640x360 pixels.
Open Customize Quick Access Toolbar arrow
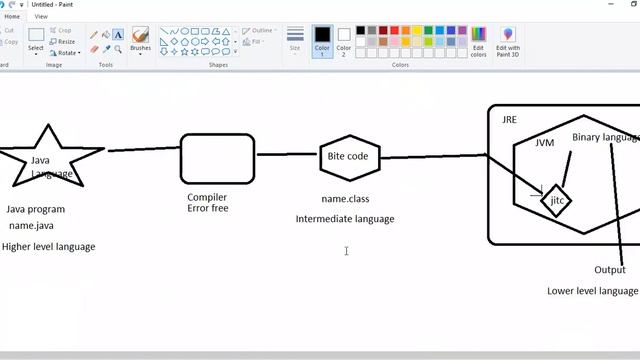click(22, 5)
